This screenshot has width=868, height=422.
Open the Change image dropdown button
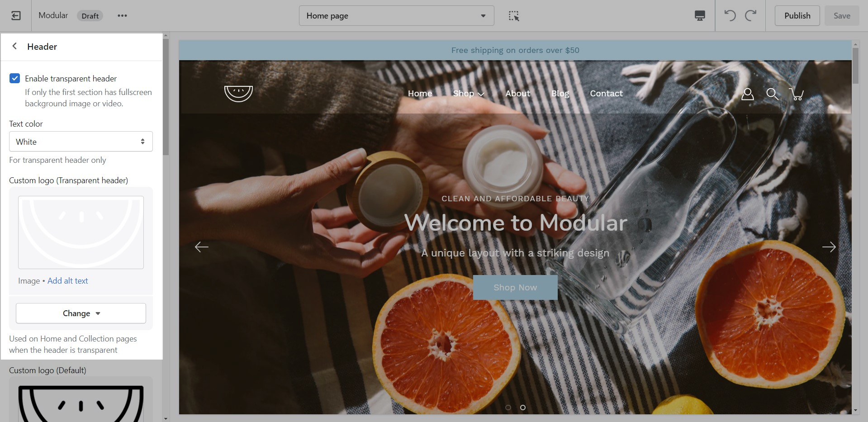(81, 313)
